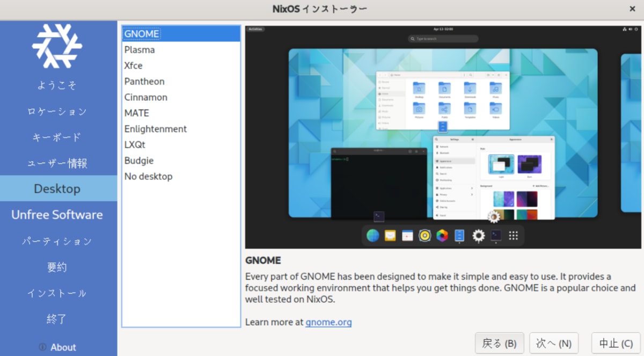Select Xfce desktop option

(x=181, y=66)
